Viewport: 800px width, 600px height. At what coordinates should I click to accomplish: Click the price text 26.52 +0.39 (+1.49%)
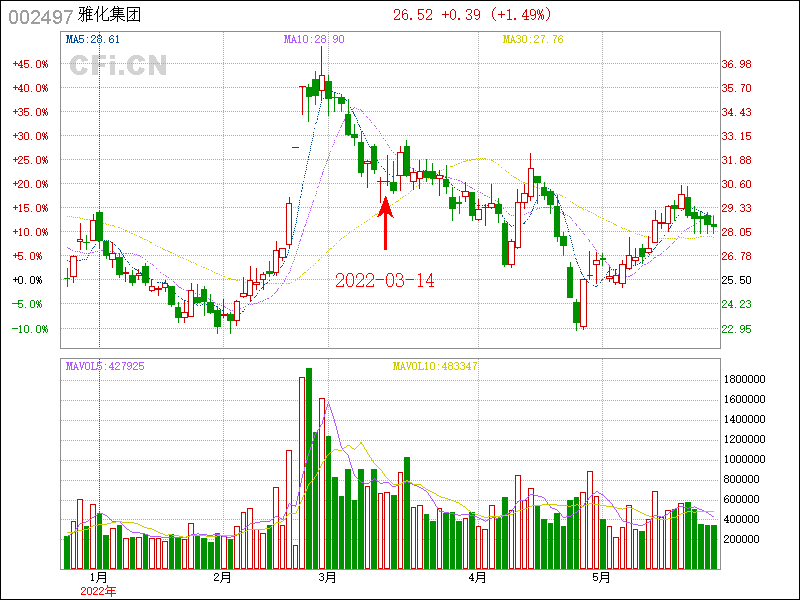pyautogui.click(x=472, y=15)
